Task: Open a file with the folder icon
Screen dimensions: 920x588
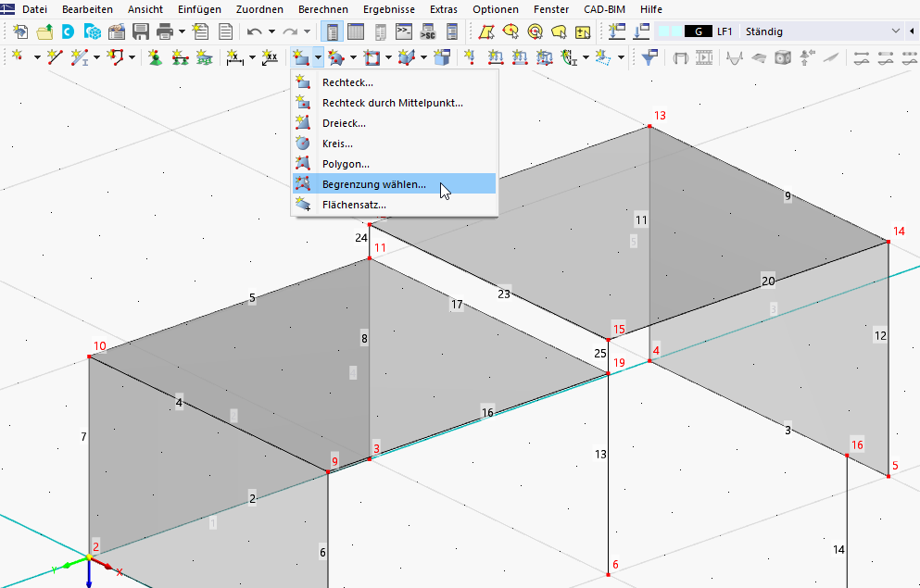Action: click(x=44, y=31)
